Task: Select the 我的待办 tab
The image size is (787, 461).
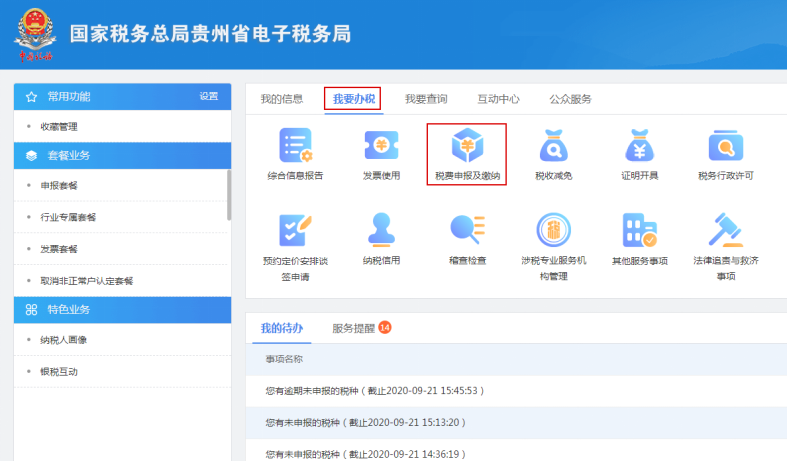Action: [282, 328]
